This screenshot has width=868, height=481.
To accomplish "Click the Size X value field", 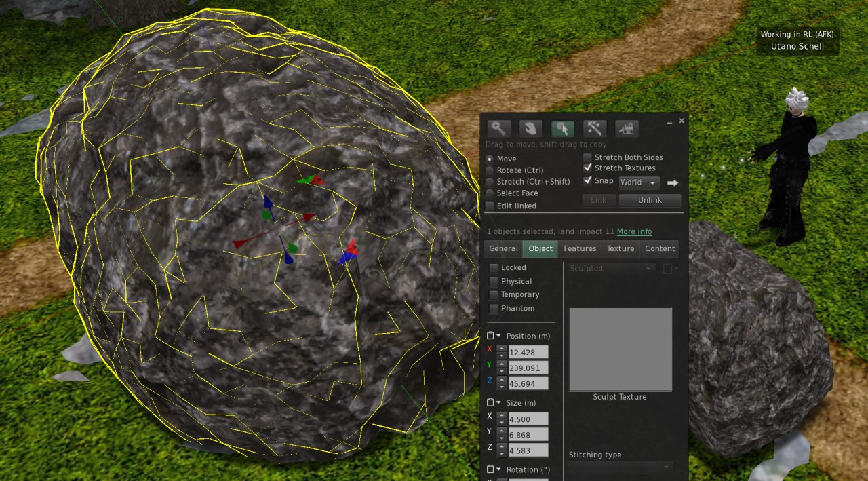I will (528, 419).
